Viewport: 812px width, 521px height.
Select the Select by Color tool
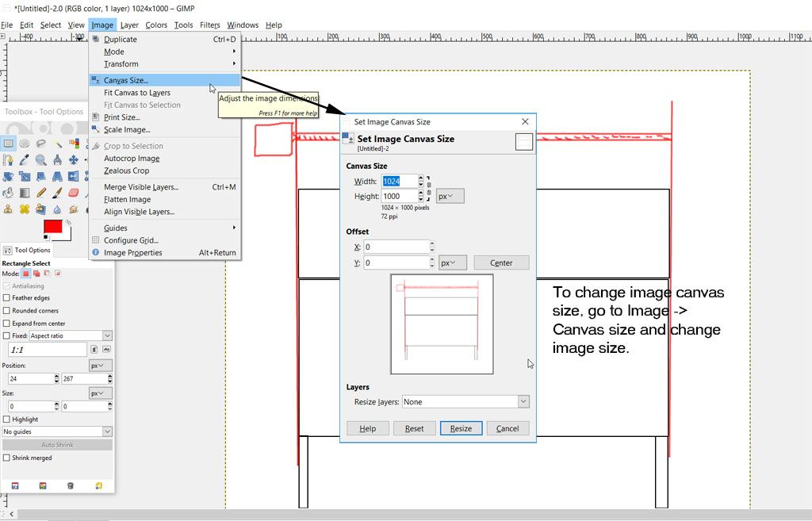(x=74, y=144)
